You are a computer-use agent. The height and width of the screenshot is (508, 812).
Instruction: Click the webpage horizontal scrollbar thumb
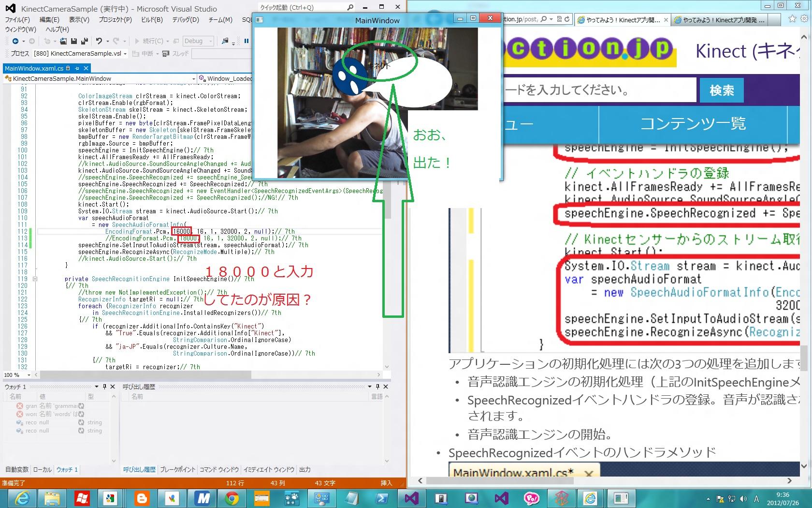click(x=500, y=480)
